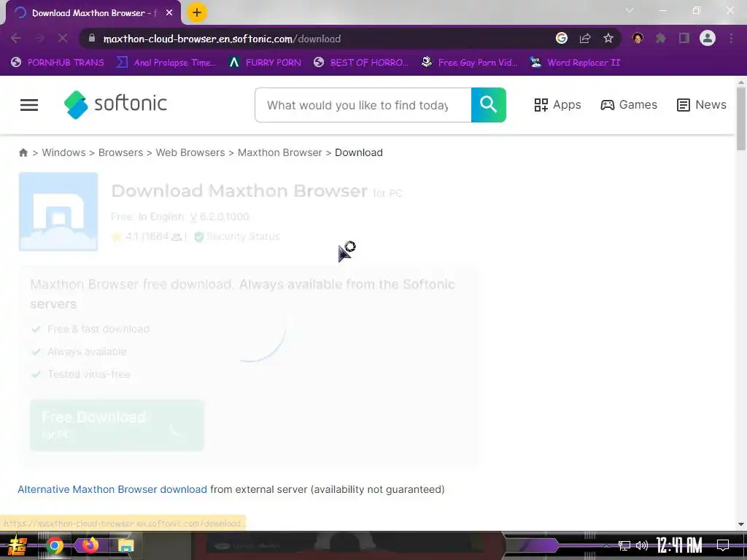Click the browser back arrow
This screenshot has height=560, width=747.
[16, 39]
